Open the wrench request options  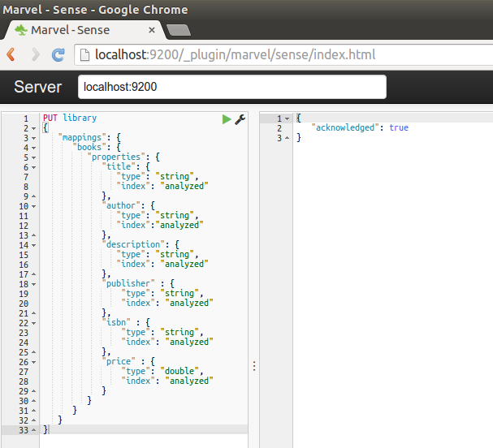pos(240,119)
